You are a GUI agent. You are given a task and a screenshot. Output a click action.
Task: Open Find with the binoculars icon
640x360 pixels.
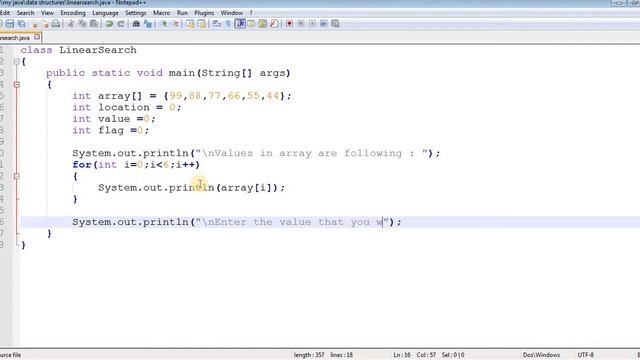click(136, 24)
